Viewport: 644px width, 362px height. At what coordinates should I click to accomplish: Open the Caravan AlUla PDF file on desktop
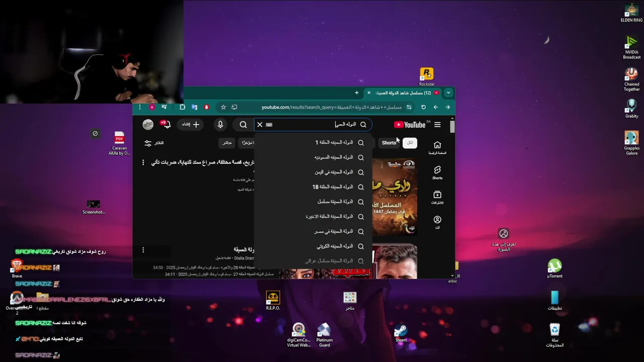point(119,143)
